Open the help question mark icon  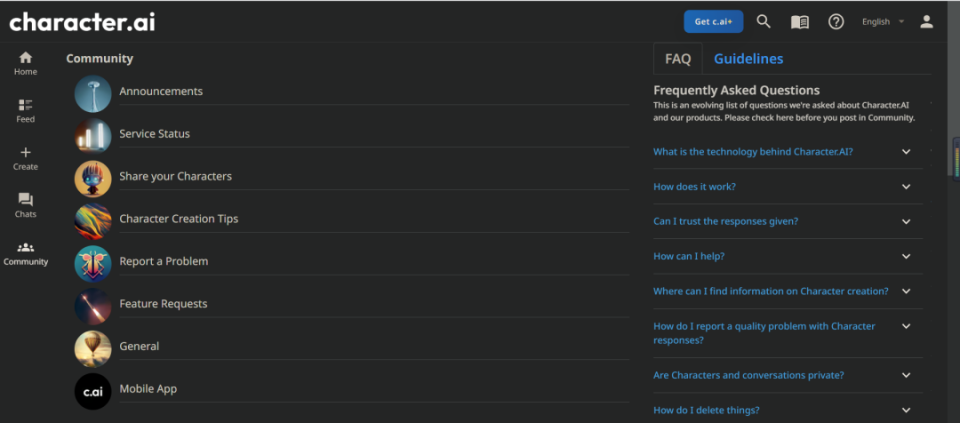pos(836,21)
